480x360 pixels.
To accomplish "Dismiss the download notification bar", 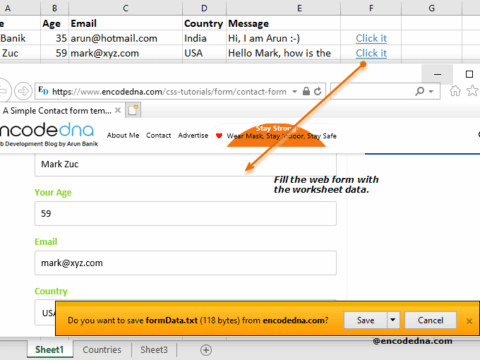I will [469, 321].
